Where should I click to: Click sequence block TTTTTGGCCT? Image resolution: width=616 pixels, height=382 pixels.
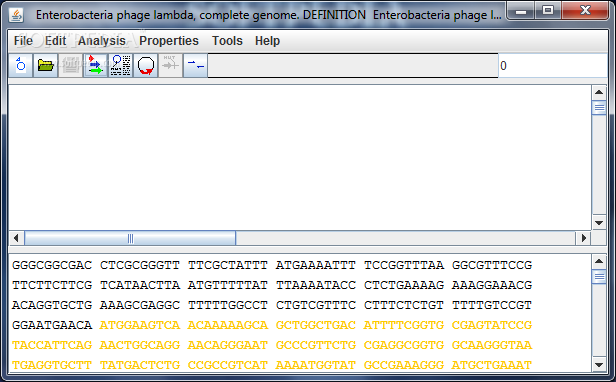pyautogui.click(x=228, y=305)
